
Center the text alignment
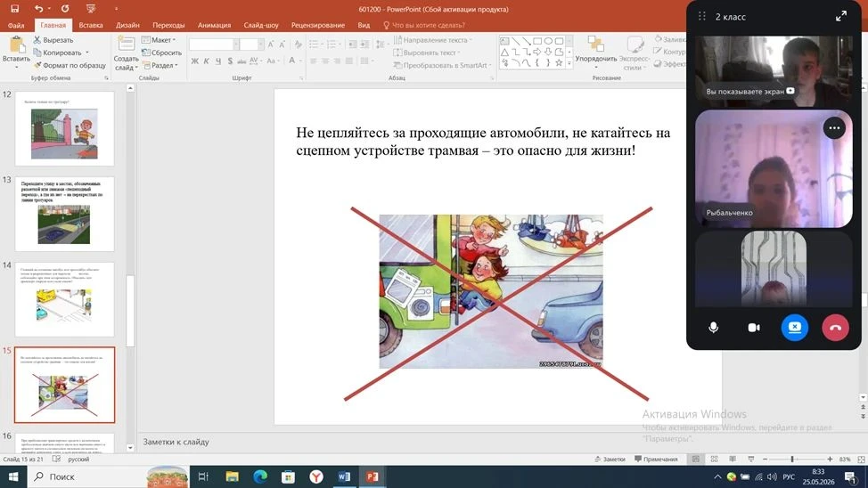click(x=325, y=61)
